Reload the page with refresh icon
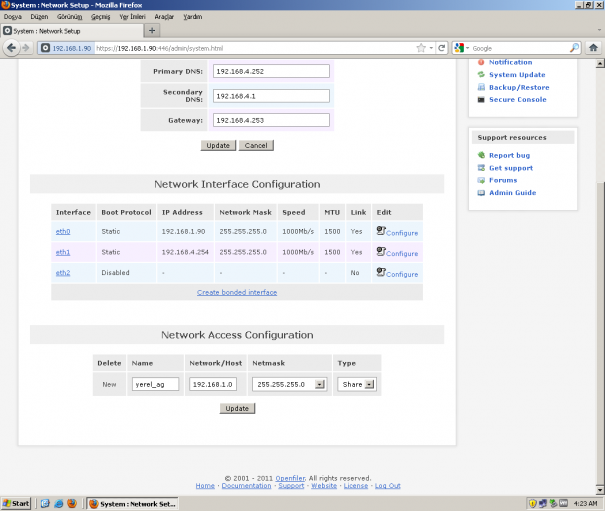The height and width of the screenshot is (511, 605). [442, 48]
